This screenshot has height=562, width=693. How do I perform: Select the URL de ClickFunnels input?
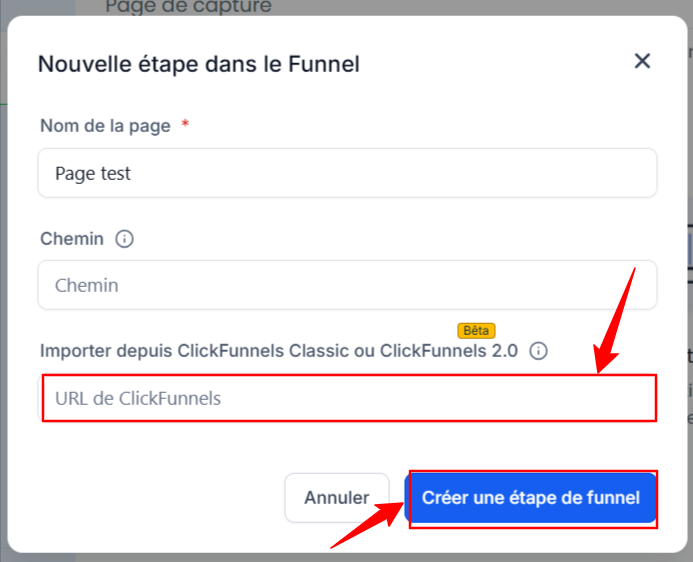(x=347, y=398)
